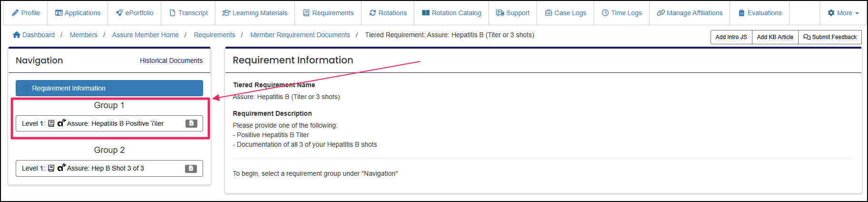Click 'Assure: Hepatitis B (Titer or 3 shots)' name text
The height and width of the screenshot is (202, 868).
click(286, 97)
